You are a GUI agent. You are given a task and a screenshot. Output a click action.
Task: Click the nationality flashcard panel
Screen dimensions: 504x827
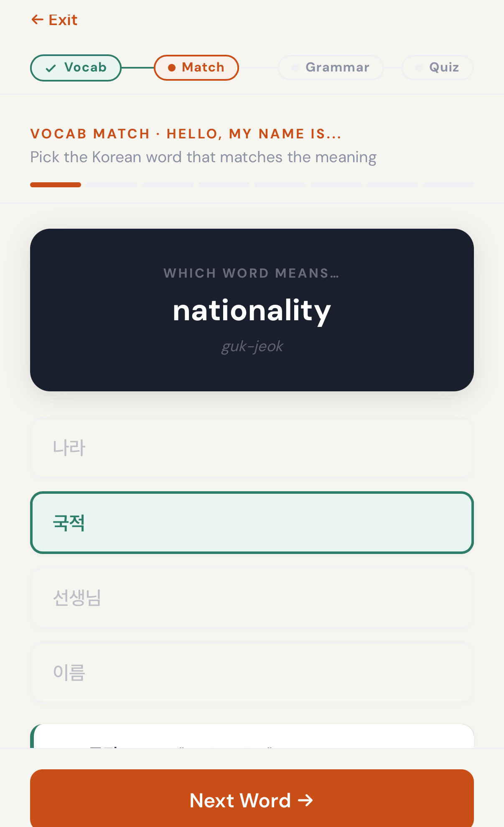point(251,309)
